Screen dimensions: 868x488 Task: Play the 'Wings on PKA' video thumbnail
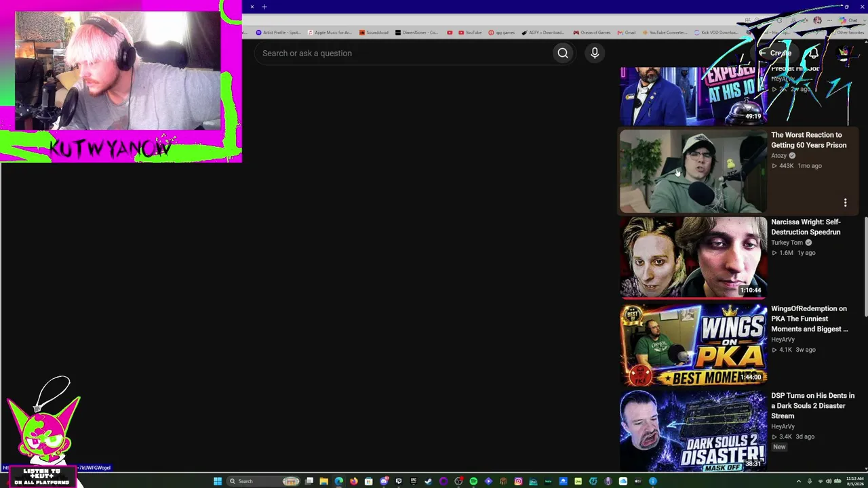(x=693, y=345)
